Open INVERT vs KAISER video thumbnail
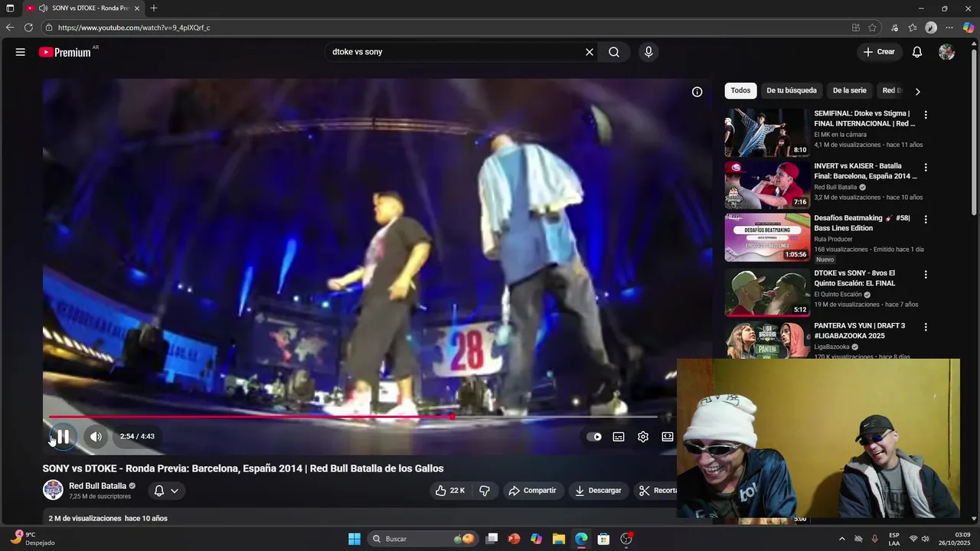Screen dimensions: 980x551 [767, 185]
